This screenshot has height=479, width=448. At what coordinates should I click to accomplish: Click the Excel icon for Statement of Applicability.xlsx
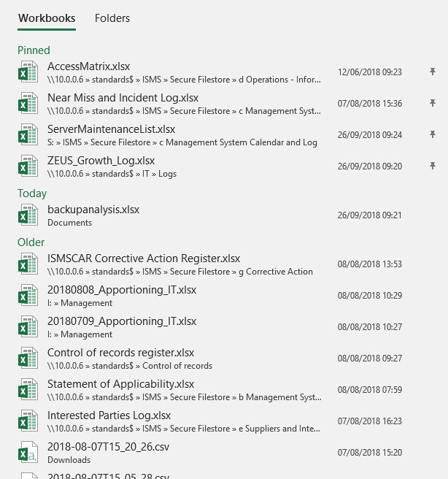click(x=28, y=390)
